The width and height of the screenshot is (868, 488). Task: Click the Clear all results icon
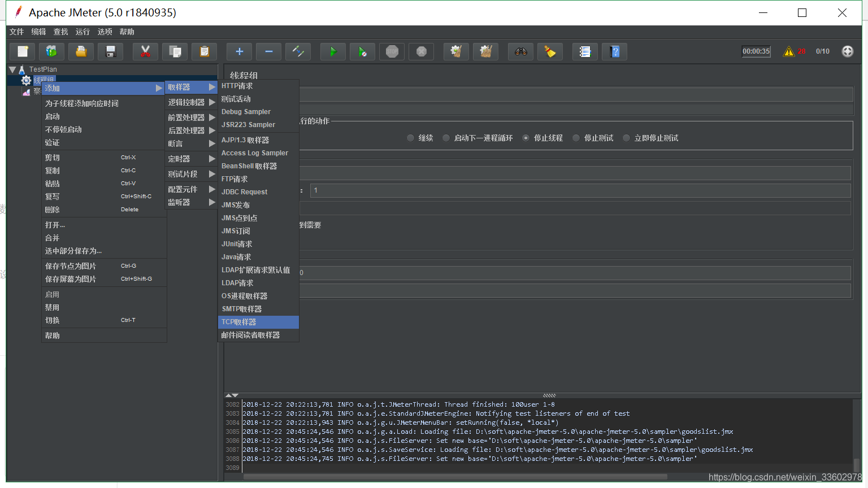486,51
